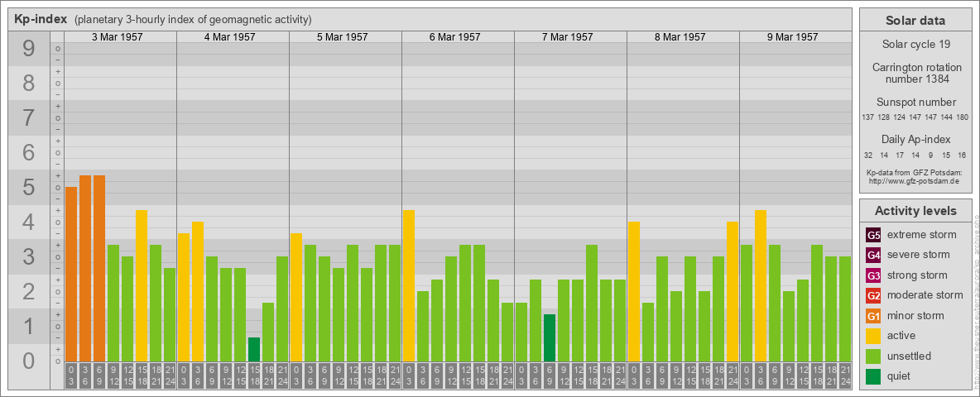Click the Ap-index value 17
980x397 pixels.
coord(900,155)
